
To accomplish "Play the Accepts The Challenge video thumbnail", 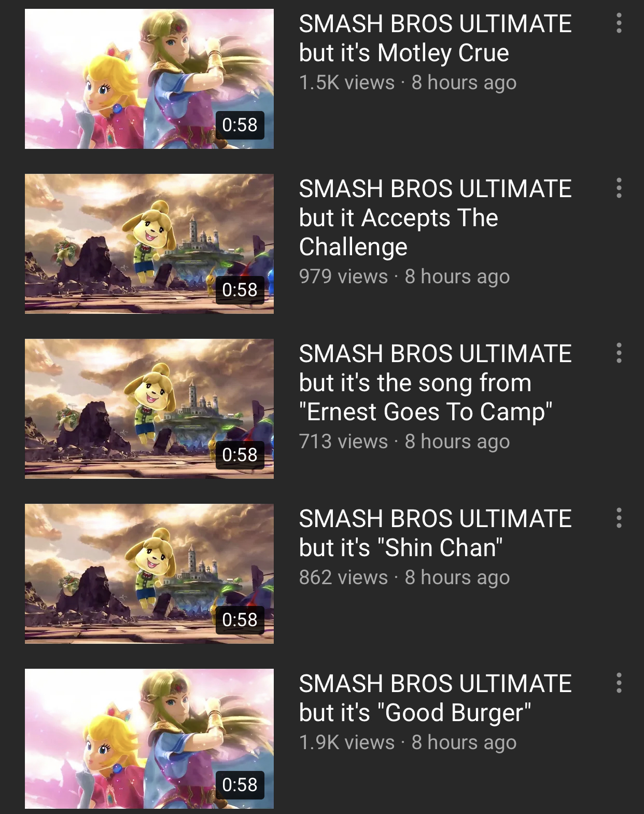I will (x=149, y=244).
